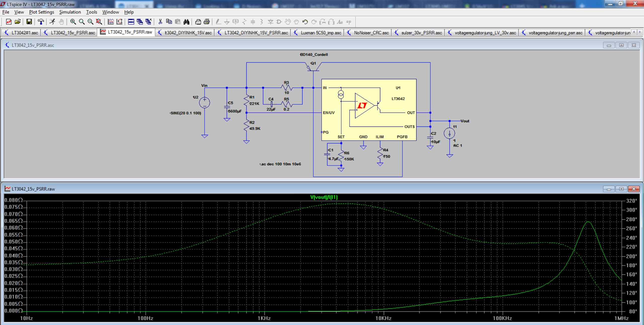Cascade windows toolbar icon
The height and width of the screenshot is (325, 644).
(140, 22)
